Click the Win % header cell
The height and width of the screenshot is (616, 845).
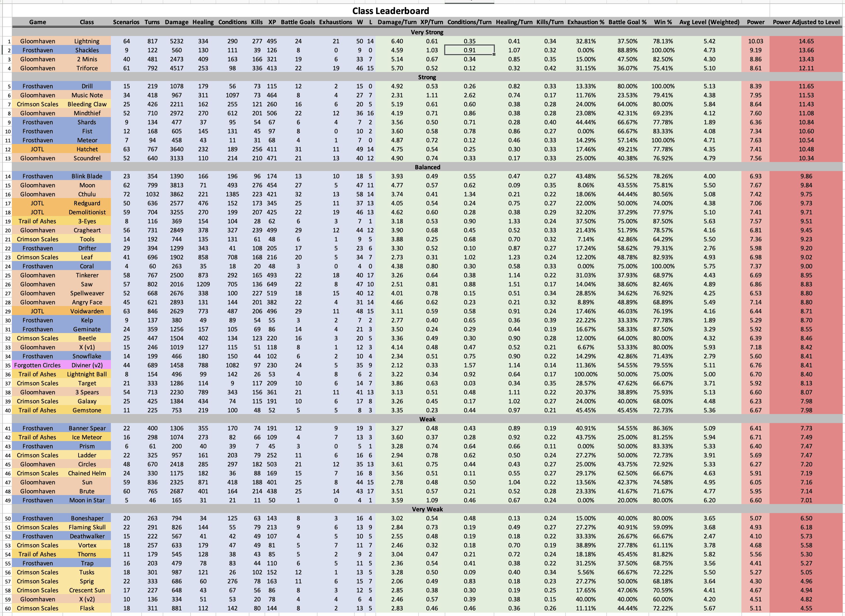pyautogui.click(x=663, y=22)
